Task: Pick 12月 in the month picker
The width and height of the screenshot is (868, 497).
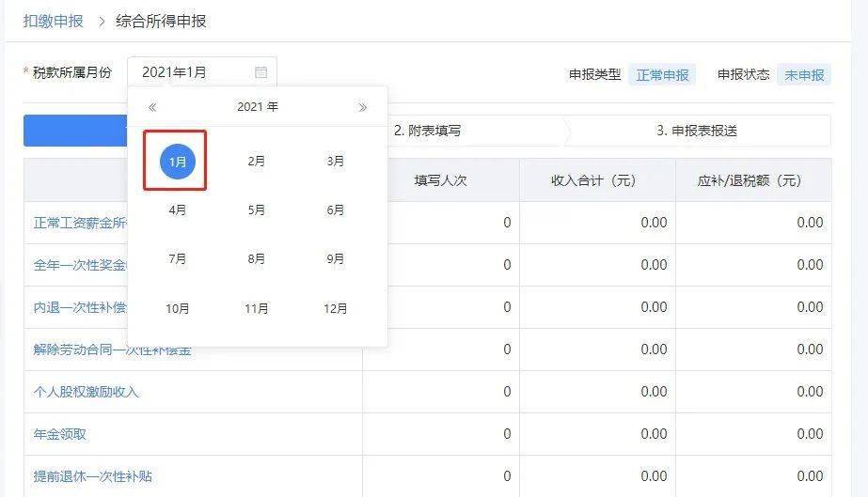Action: coord(336,308)
